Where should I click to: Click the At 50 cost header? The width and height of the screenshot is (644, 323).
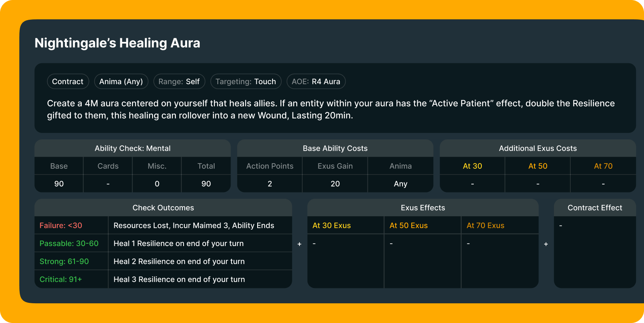pyautogui.click(x=538, y=166)
